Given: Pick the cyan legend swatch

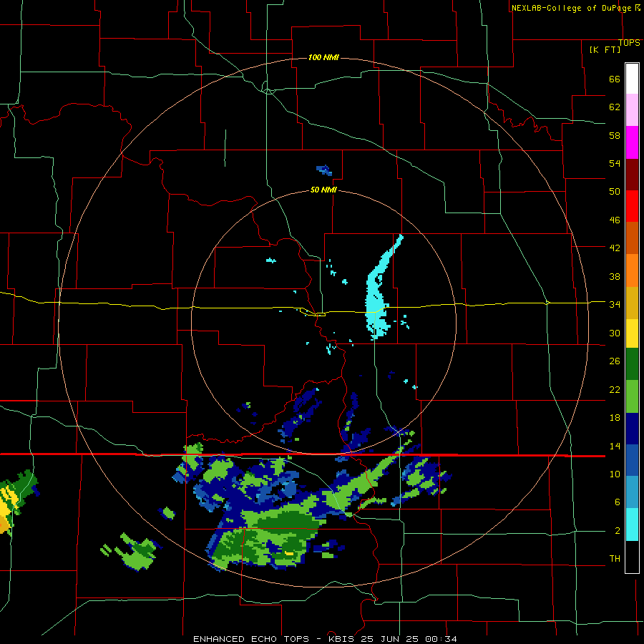Looking at the screenshot, I should (x=632, y=525).
